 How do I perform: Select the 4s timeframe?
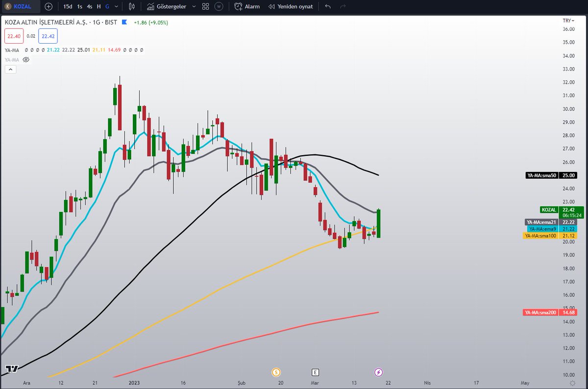click(x=89, y=7)
